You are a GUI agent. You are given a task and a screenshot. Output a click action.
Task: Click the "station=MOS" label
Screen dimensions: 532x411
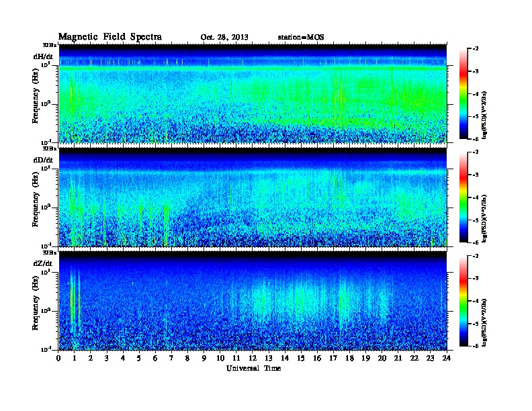pyautogui.click(x=301, y=37)
